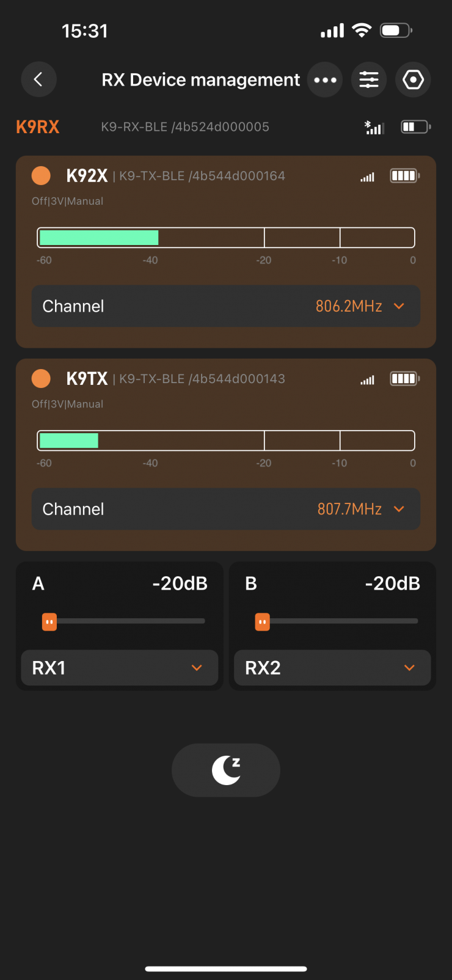The image size is (452, 980).
Task: Tap the K9TX signal strength icon
Action: [367, 380]
